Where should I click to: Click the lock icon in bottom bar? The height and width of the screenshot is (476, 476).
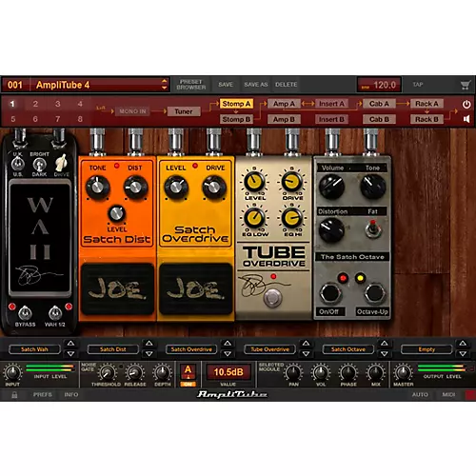(x=14, y=395)
